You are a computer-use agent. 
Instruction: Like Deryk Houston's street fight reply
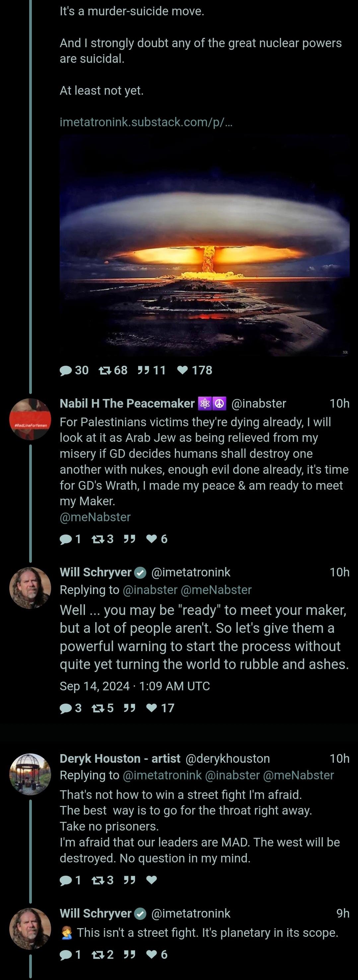point(152,880)
